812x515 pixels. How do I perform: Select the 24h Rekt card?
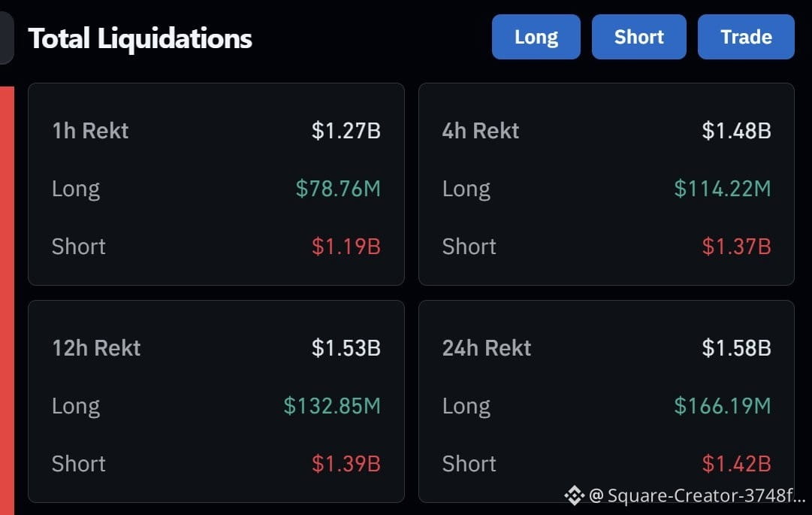click(x=606, y=401)
